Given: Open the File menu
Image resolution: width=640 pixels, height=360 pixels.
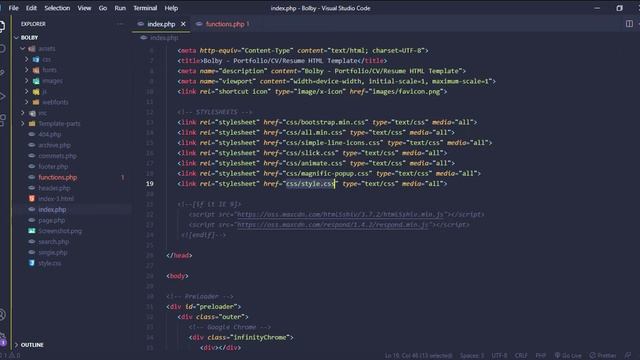Looking at the screenshot, I should click(x=13, y=8).
